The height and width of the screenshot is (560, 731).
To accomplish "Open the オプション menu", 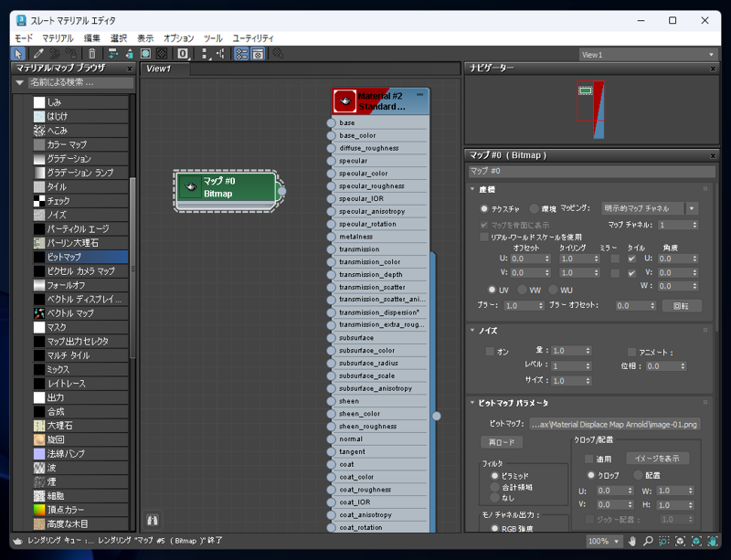I will click(178, 38).
